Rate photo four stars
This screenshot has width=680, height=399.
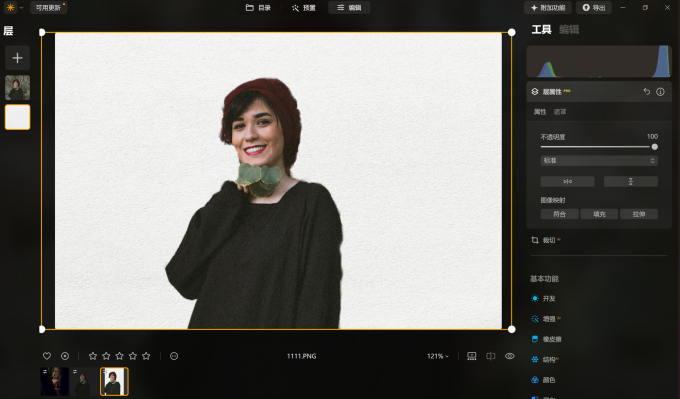pos(133,356)
